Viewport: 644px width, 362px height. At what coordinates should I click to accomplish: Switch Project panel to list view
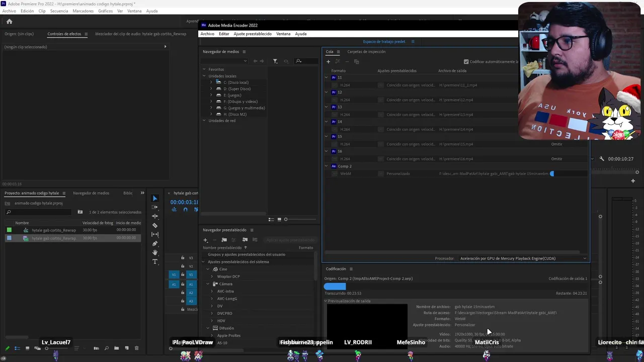click(x=17, y=348)
